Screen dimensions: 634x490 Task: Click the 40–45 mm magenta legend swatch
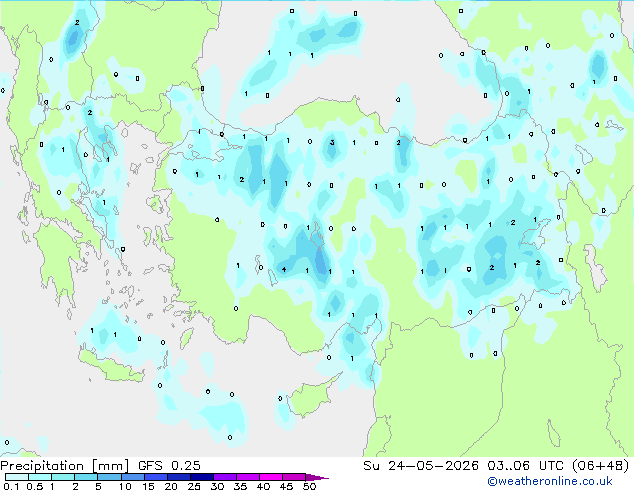(271, 477)
